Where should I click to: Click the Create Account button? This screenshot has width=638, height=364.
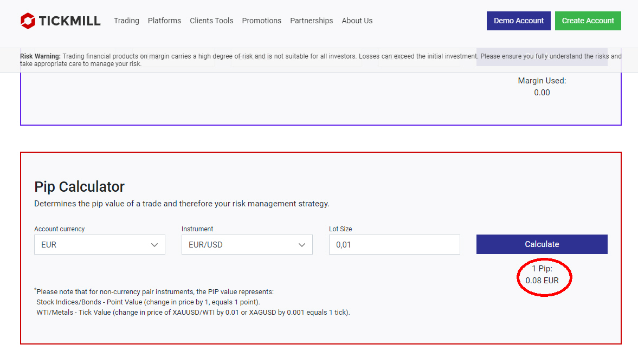click(588, 21)
